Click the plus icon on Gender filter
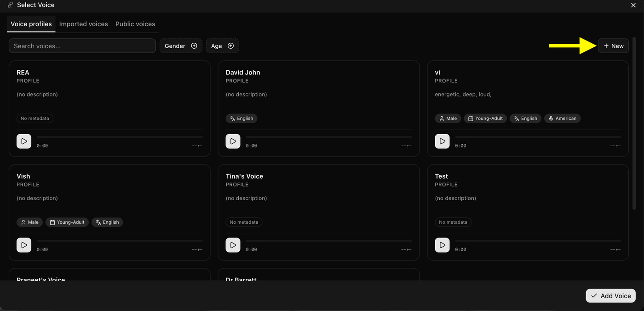The height and width of the screenshot is (311, 644). [194, 46]
